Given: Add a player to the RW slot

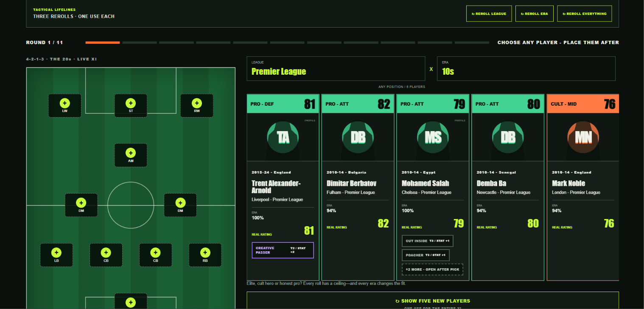Looking at the screenshot, I should (x=197, y=106).
